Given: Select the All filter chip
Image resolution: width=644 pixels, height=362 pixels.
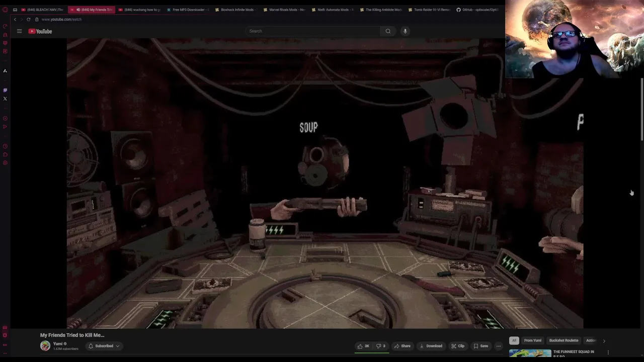Looking at the screenshot, I should [514, 340].
